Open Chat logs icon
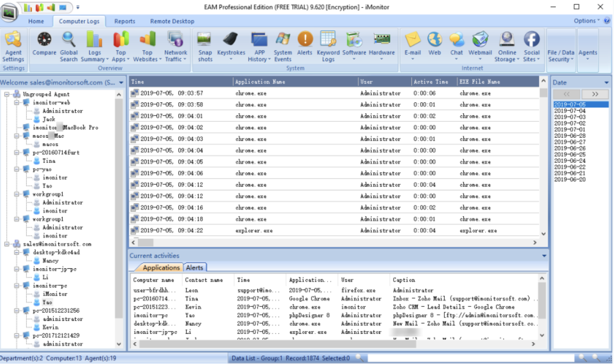614x364 pixels. click(x=457, y=45)
